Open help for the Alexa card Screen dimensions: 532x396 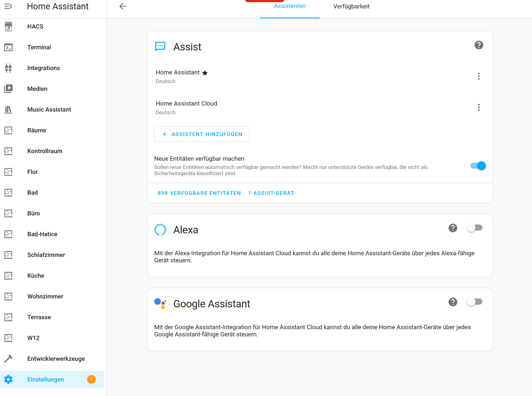click(x=453, y=228)
